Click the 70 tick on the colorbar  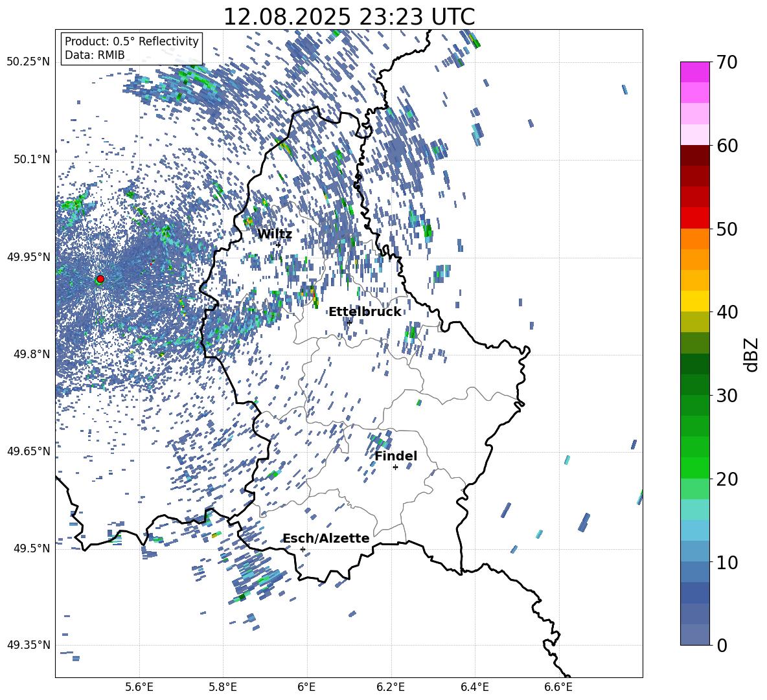coord(727,63)
